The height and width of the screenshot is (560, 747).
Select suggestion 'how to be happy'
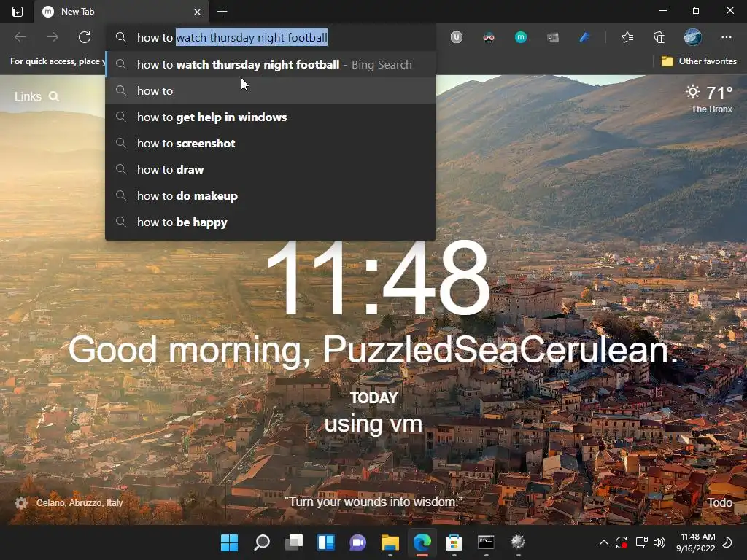(x=270, y=222)
